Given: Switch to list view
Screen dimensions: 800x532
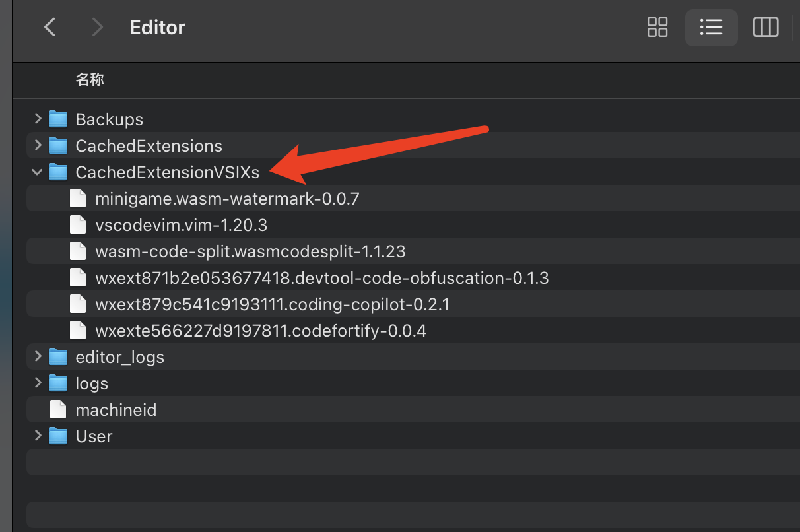Looking at the screenshot, I should 711,27.
